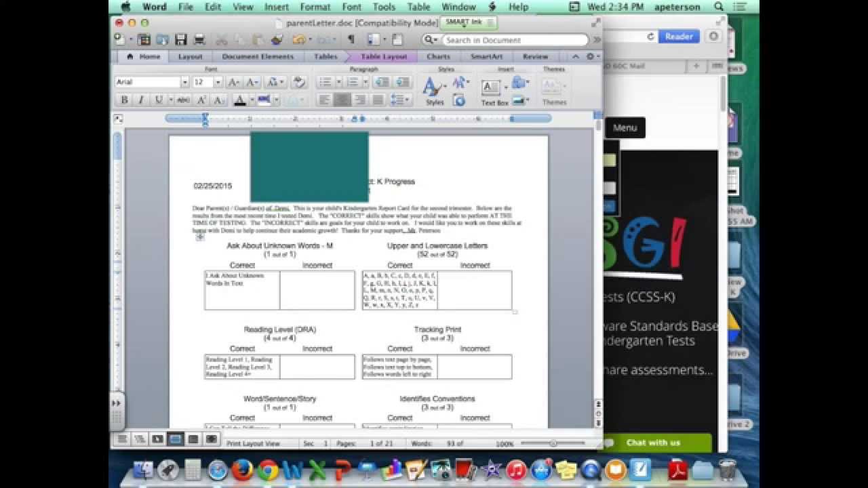Clear formatting button in Font group

(x=298, y=82)
